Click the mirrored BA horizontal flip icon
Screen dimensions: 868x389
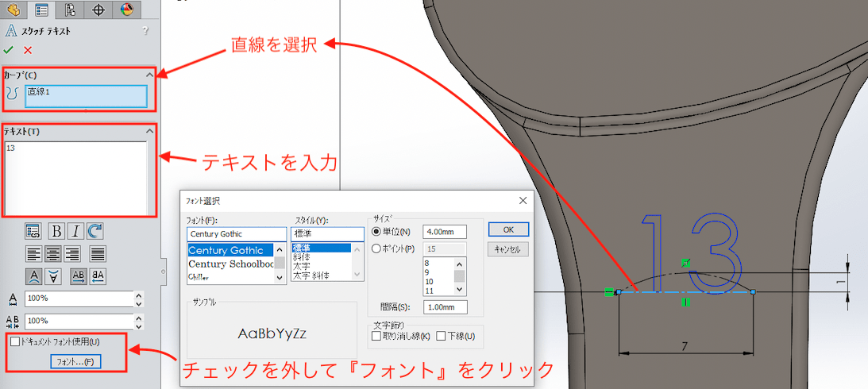98,275
